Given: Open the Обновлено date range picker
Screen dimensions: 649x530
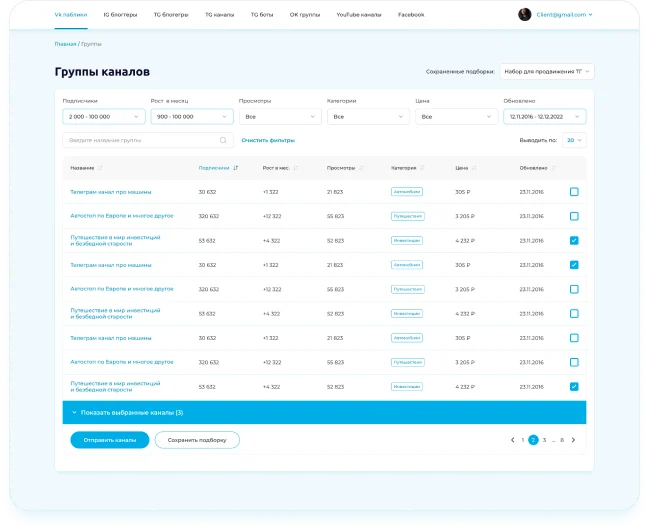Looking at the screenshot, I should [544, 117].
